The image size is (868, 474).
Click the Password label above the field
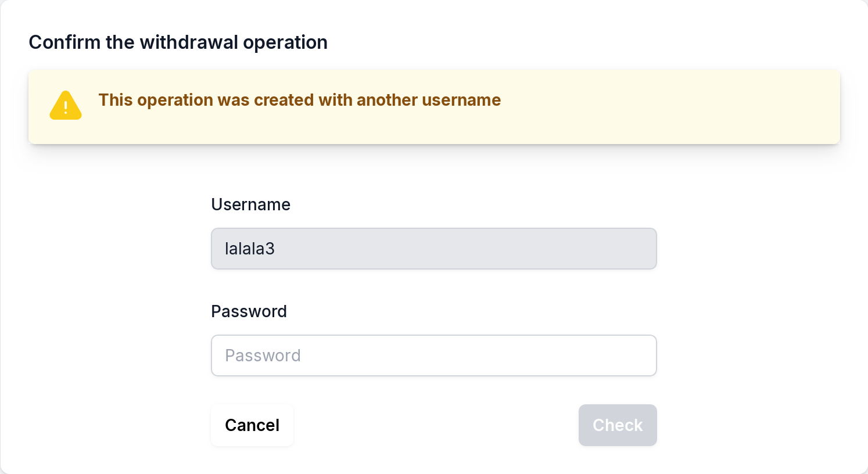[249, 311]
